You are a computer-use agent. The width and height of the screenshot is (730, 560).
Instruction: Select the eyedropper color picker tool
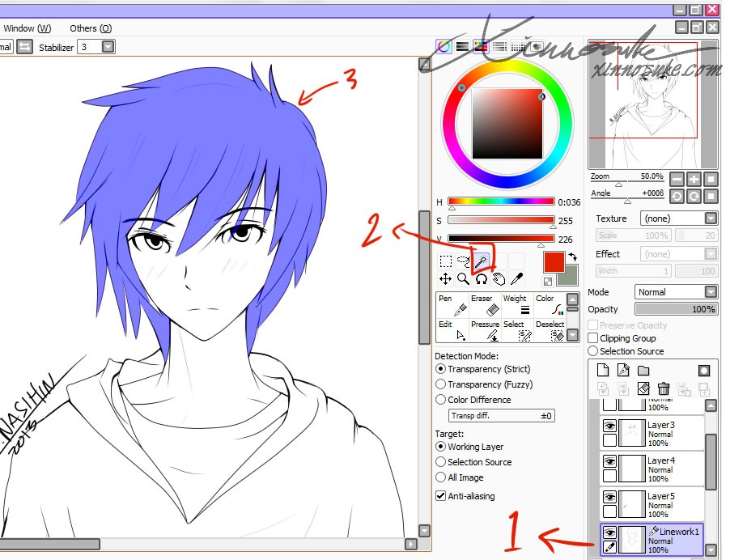(517, 279)
